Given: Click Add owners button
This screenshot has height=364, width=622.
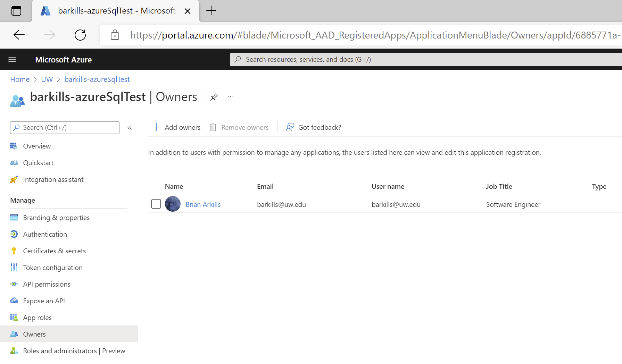Looking at the screenshot, I should pos(176,127).
